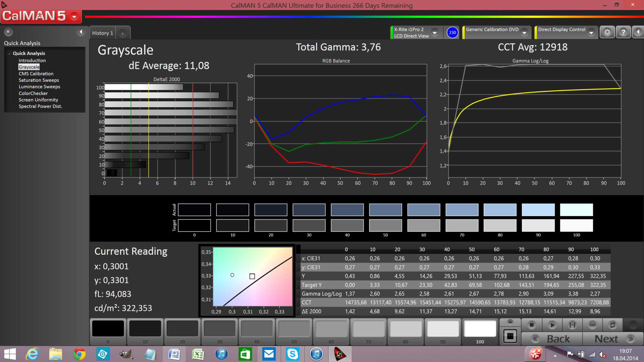Expand the Generic Calibration DVD source dropdown
Image resolution: width=644 pixels, height=362 pixels.
click(x=524, y=33)
